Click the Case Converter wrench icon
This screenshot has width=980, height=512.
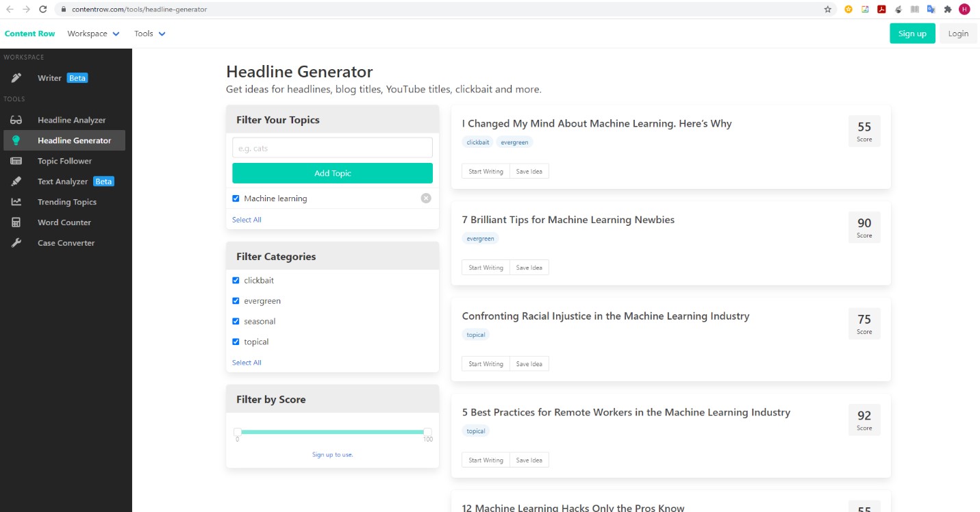click(16, 243)
